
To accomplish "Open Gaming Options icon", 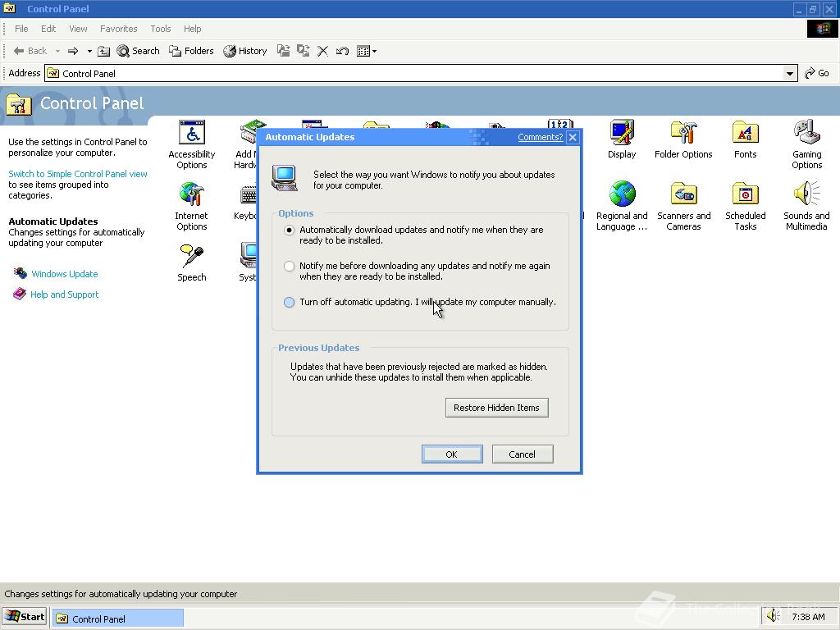I will coord(807,144).
